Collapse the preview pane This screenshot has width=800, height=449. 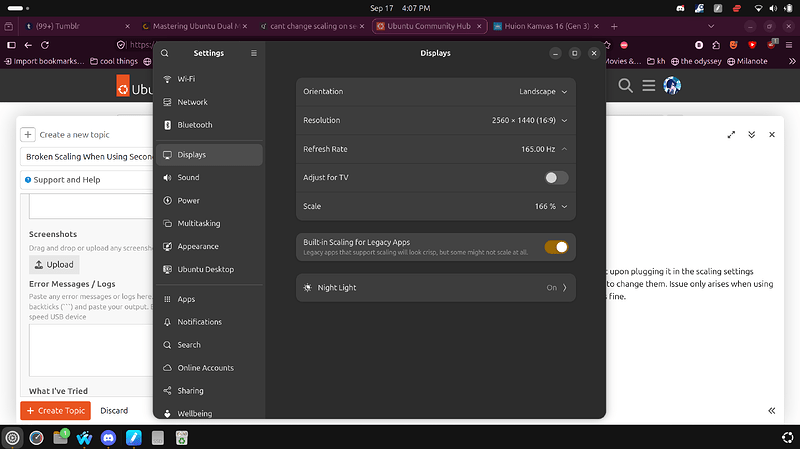[772, 411]
